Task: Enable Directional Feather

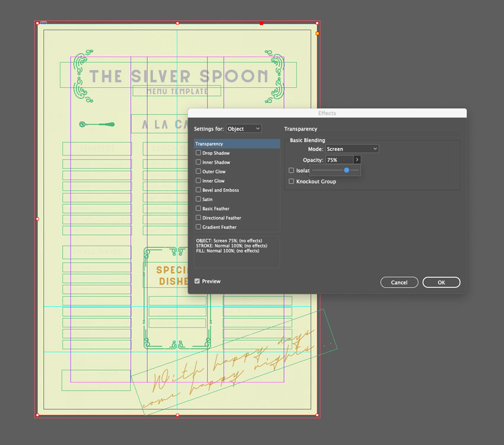Action: pos(199,218)
